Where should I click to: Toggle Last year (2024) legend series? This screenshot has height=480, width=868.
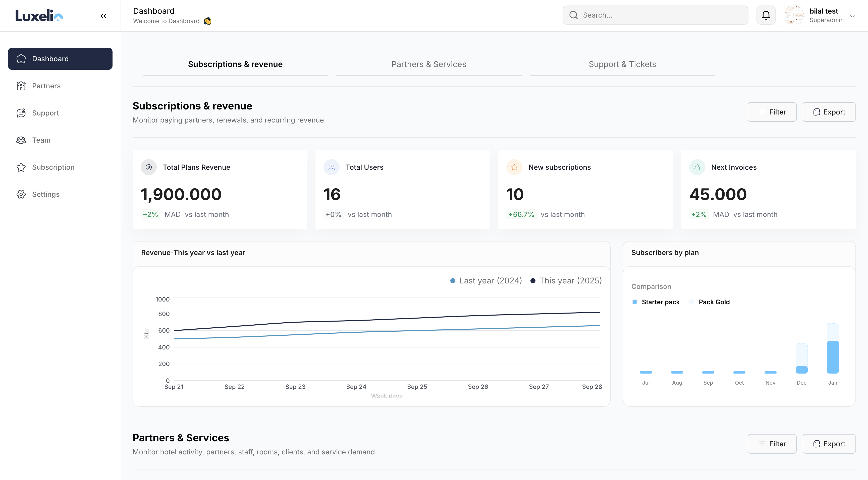(486, 281)
